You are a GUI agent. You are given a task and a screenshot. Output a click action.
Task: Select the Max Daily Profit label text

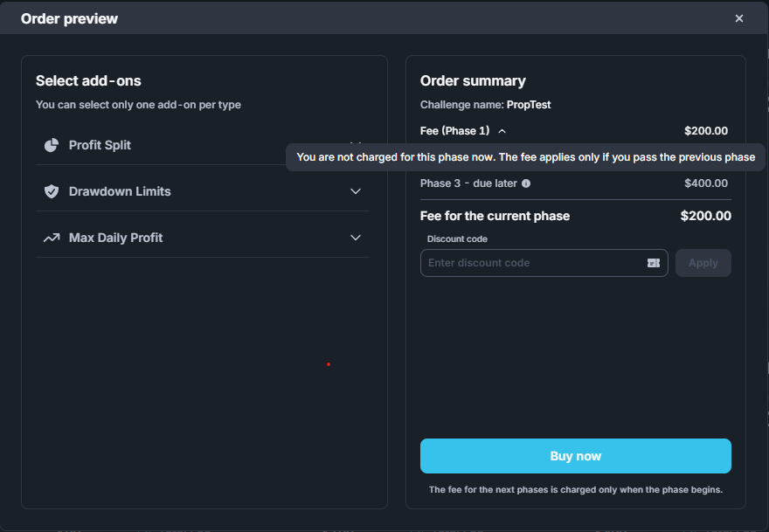click(x=115, y=238)
